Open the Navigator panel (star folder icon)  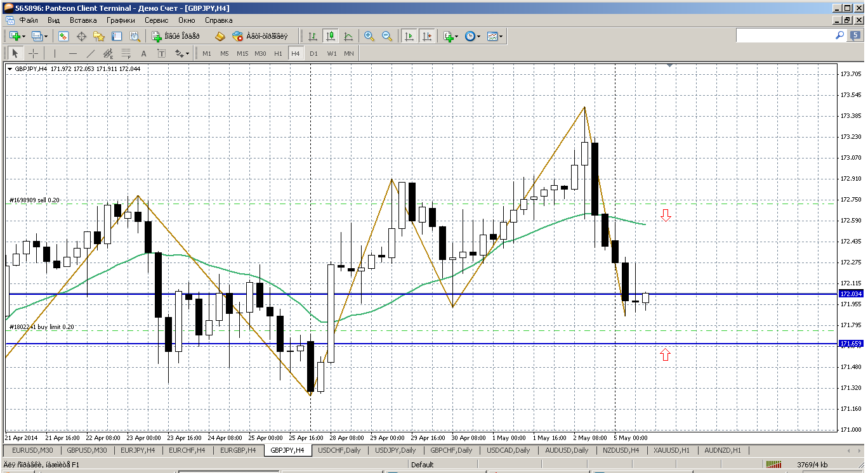[x=99, y=36]
